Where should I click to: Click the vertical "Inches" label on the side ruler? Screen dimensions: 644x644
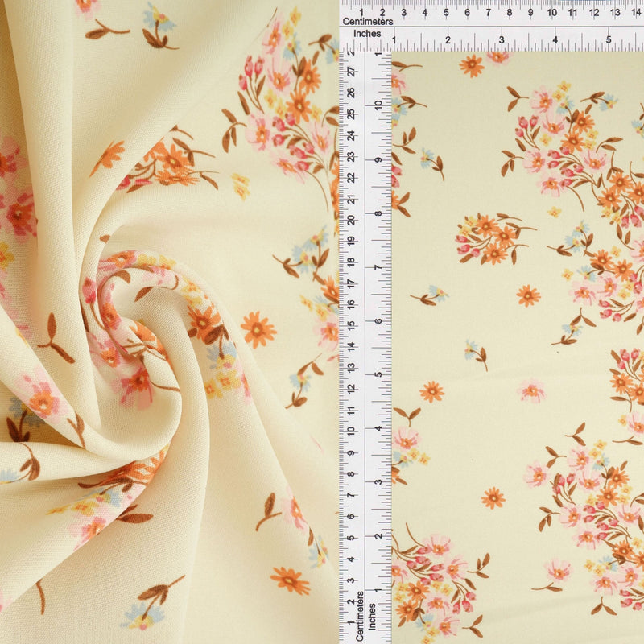372,617
